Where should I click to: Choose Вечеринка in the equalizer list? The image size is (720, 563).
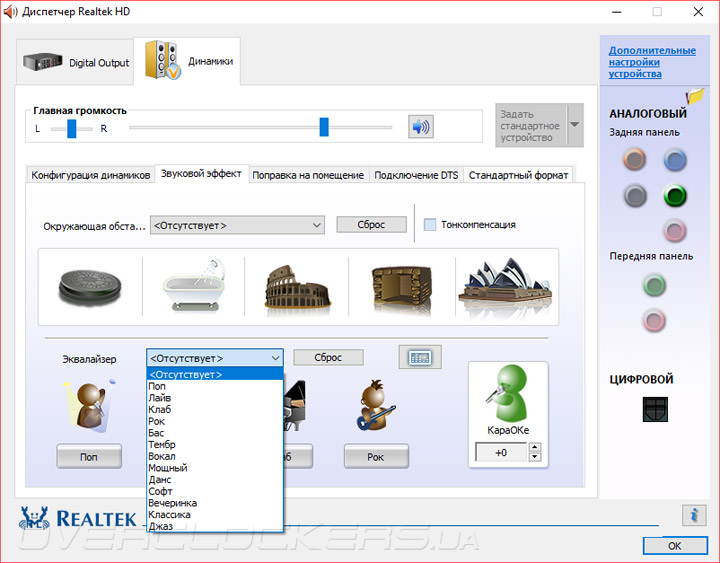tap(214, 503)
